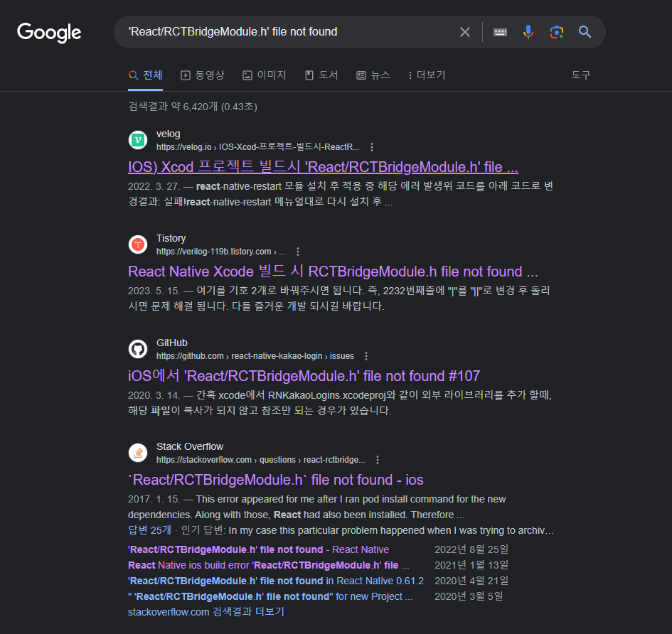Open the 도구 search tools
Viewport: 672px width, 634px height.
(581, 75)
